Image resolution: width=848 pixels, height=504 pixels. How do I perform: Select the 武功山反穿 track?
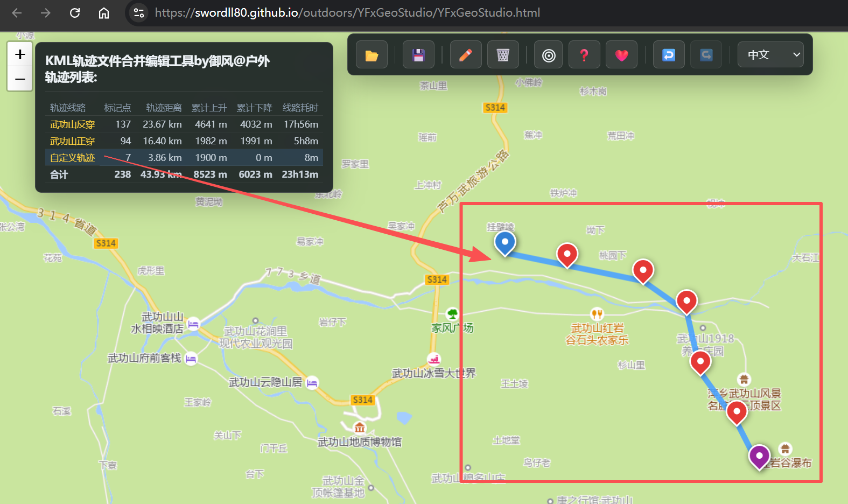click(x=72, y=124)
